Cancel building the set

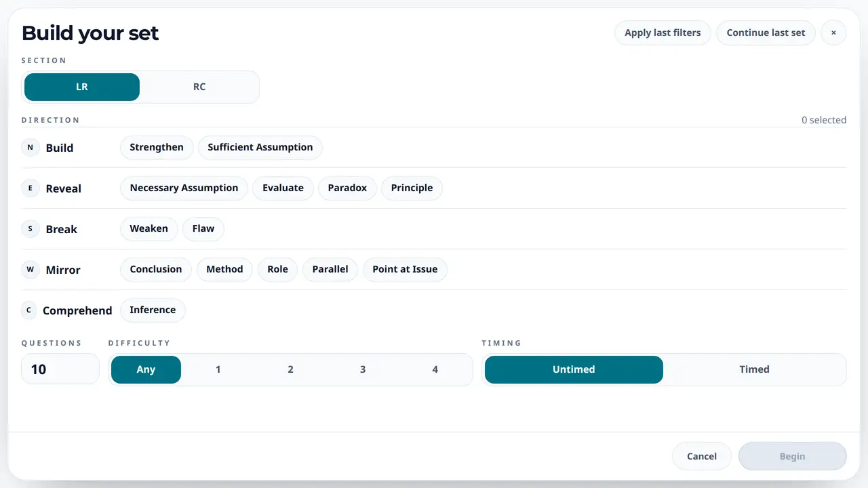click(x=702, y=456)
